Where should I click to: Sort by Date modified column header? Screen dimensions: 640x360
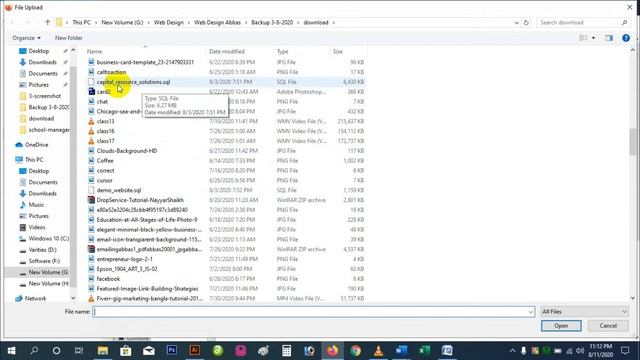227,51
